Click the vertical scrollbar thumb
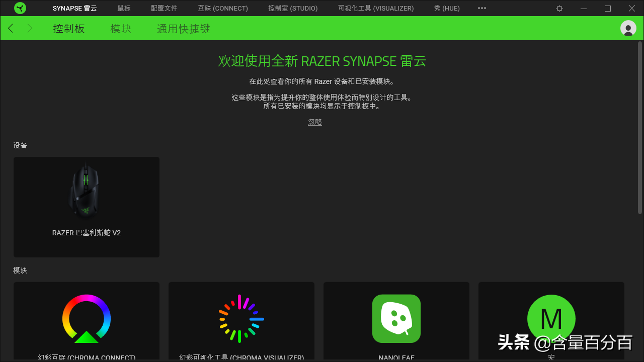Viewport: 644px width, 362px height. tap(640, 128)
